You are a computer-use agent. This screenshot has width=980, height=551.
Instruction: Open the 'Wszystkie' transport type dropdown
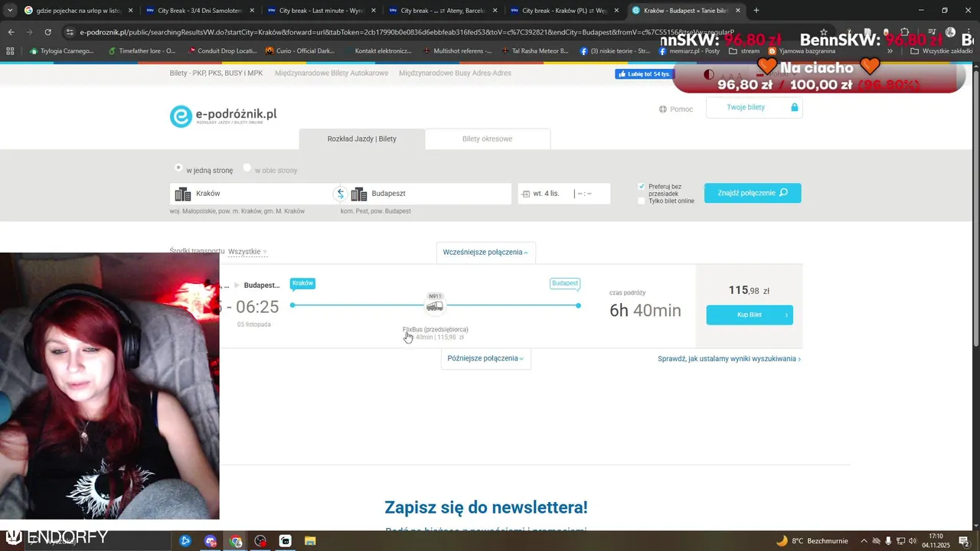(x=247, y=252)
